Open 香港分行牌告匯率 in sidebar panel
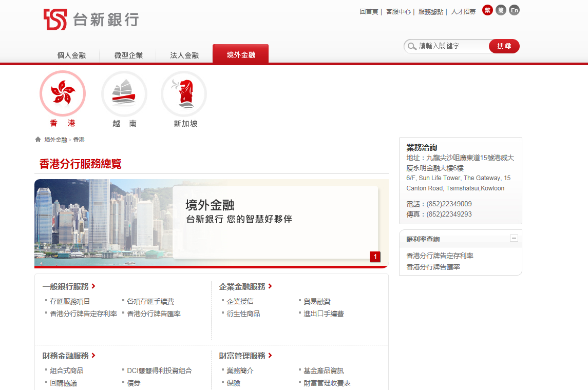 point(433,267)
